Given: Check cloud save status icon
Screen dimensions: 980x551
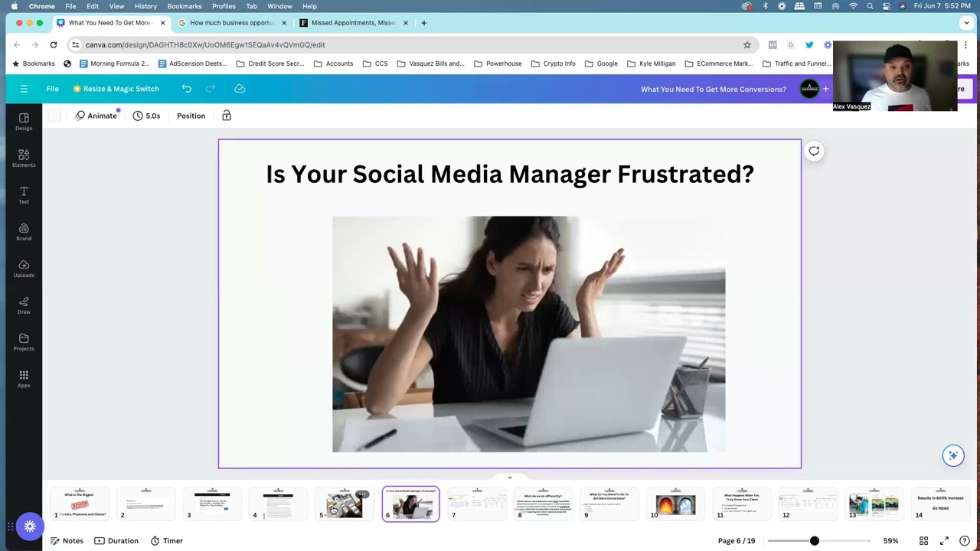Looking at the screenshot, I should [240, 89].
